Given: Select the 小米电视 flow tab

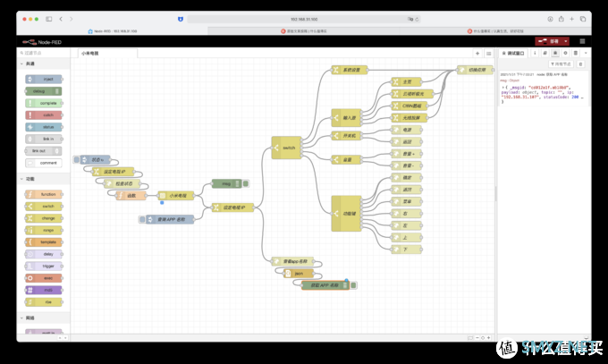Looking at the screenshot, I should coord(90,54).
